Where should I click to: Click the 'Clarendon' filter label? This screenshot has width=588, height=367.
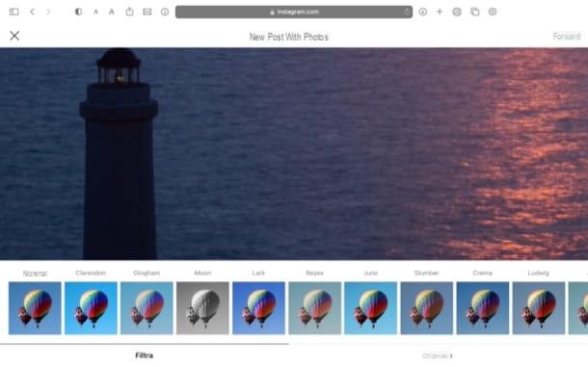coord(91,273)
